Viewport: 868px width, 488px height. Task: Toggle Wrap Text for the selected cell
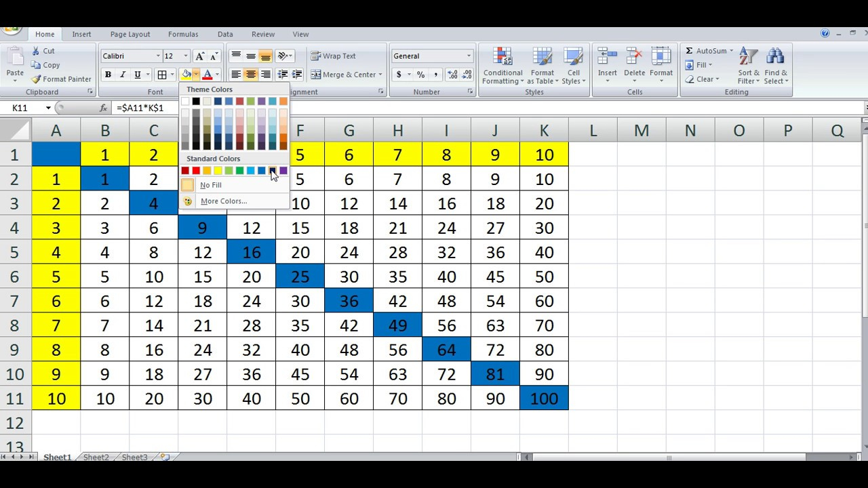(x=333, y=56)
